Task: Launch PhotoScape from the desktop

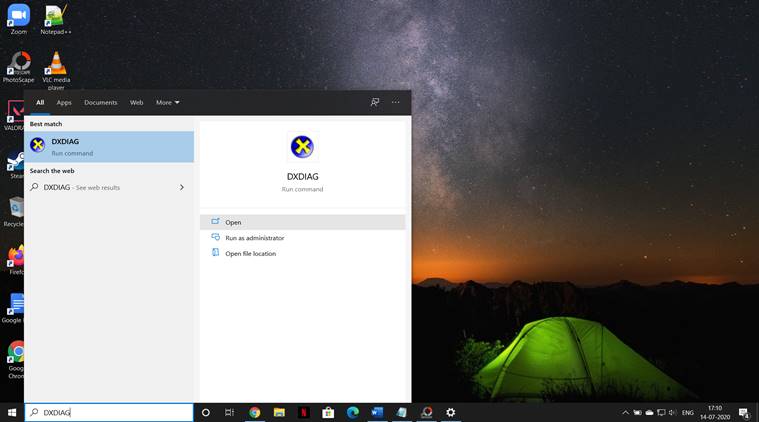Action: point(18,67)
